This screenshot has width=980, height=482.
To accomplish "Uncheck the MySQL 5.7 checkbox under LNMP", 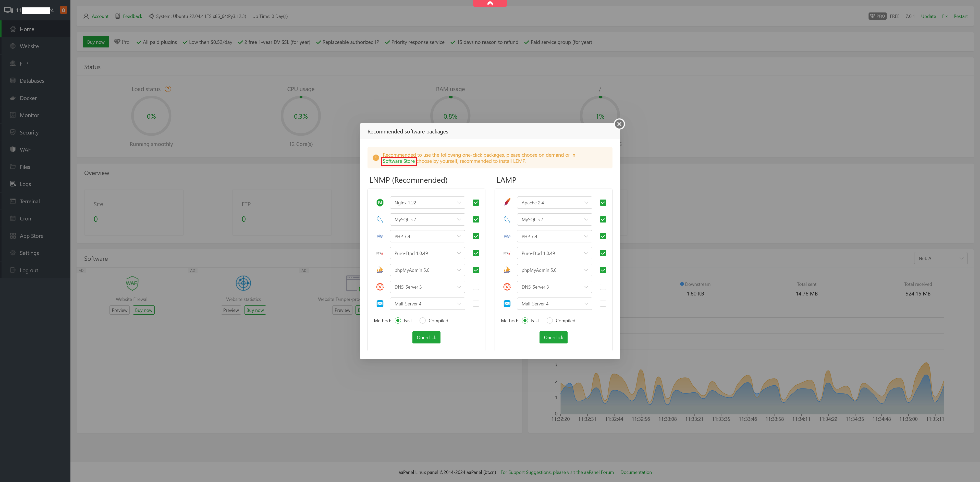I will [x=475, y=219].
